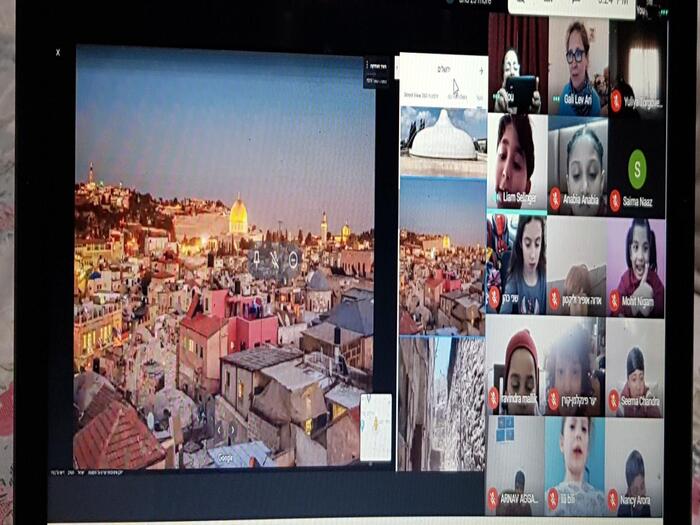This screenshot has height=525, width=700.
Task: Select Liam Selinger's video tile
Action: pos(517,161)
